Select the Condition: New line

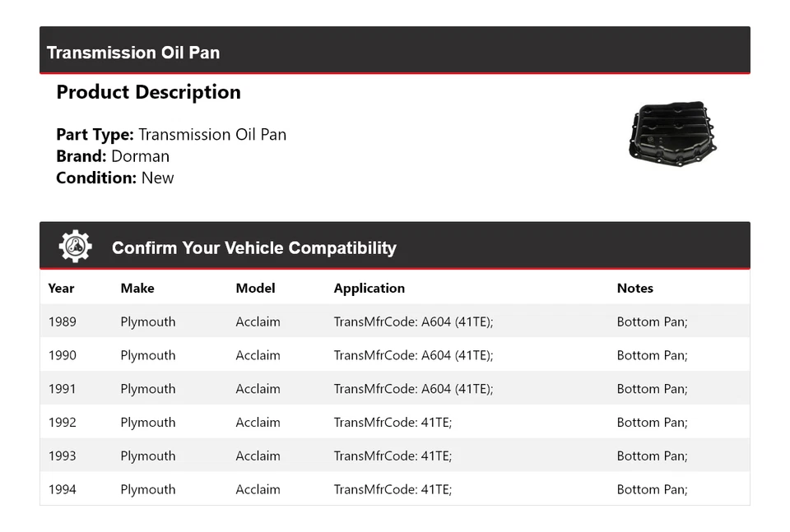[x=115, y=178]
